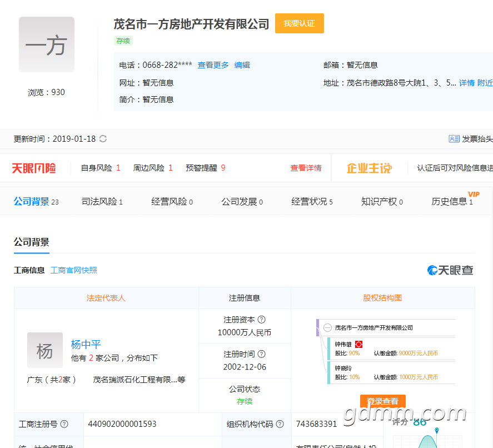Click the 我要认证 button
This screenshot has height=448, width=493.
(300, 23)
